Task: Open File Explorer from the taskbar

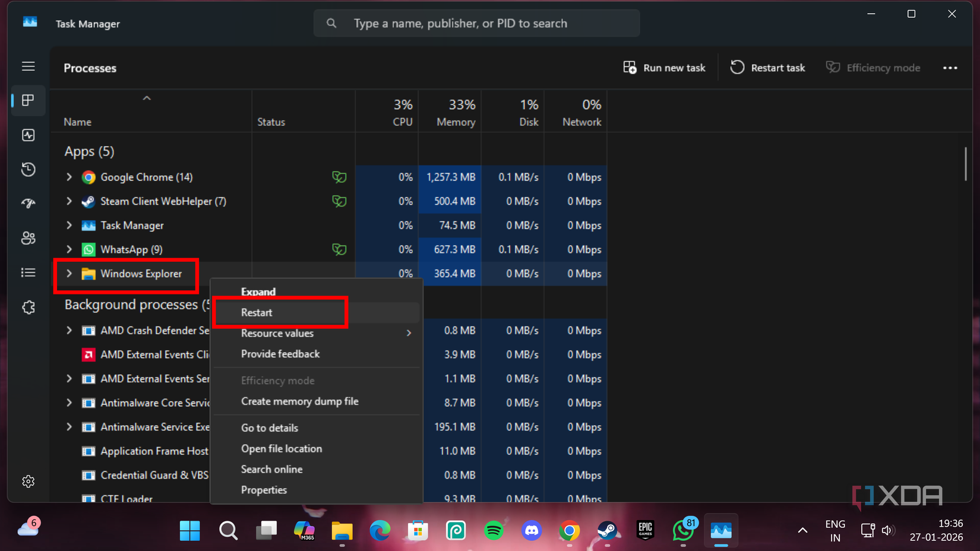Action: pyautogui.click(x=342, y=530)
